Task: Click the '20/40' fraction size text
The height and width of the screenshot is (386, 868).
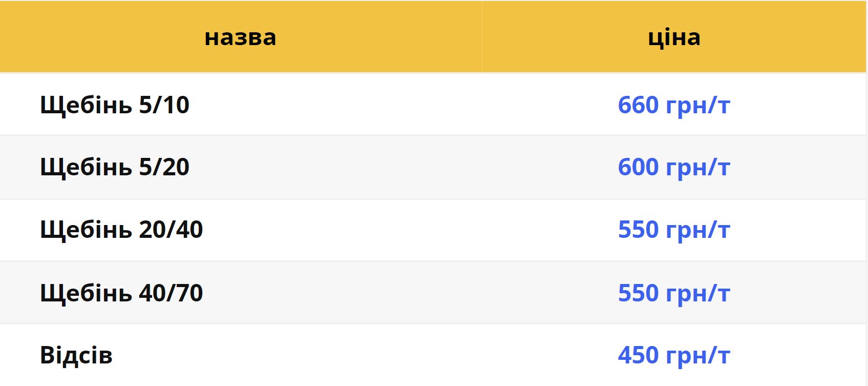Action: tap(171, 230)
